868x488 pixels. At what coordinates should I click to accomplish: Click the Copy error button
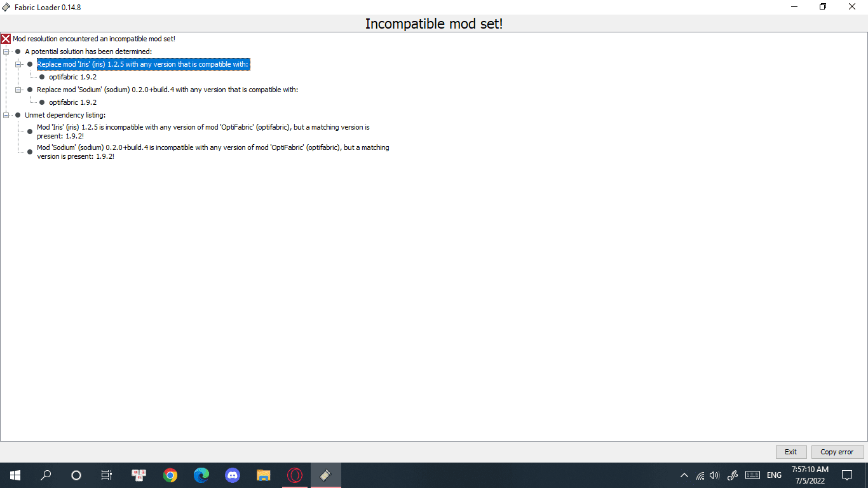[x=837, y=452]
